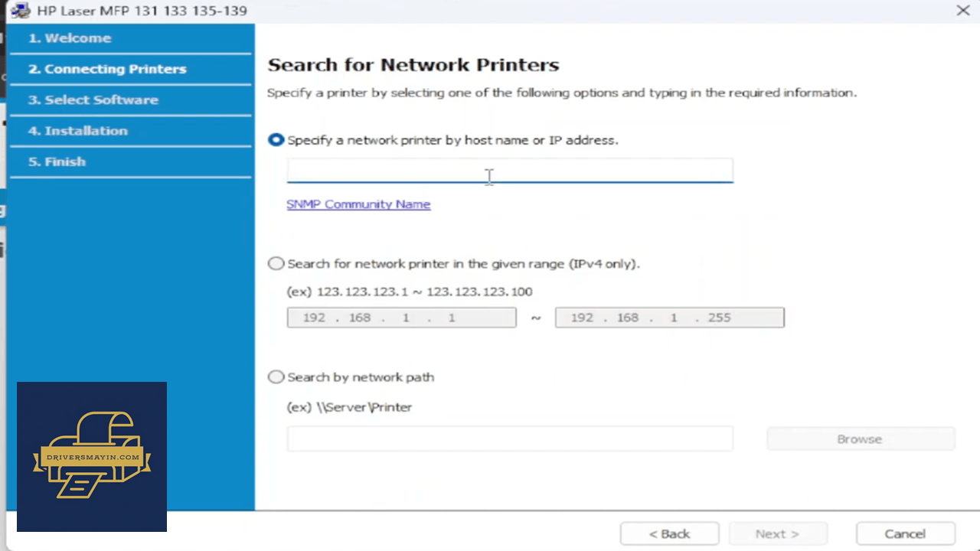980x551 pixels.
Task: Click the DriversMayin printer logo
Action: (92, 457)
